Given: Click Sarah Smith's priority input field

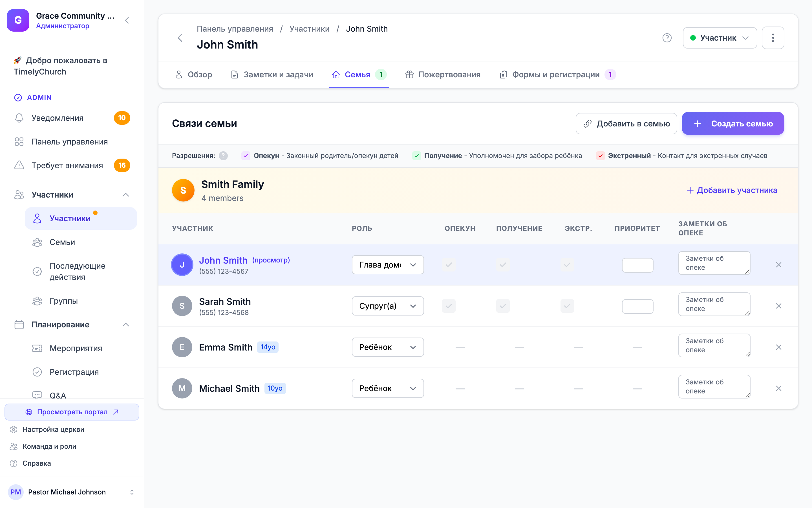Looking at the screenshot, I should [x=637, y=306].
